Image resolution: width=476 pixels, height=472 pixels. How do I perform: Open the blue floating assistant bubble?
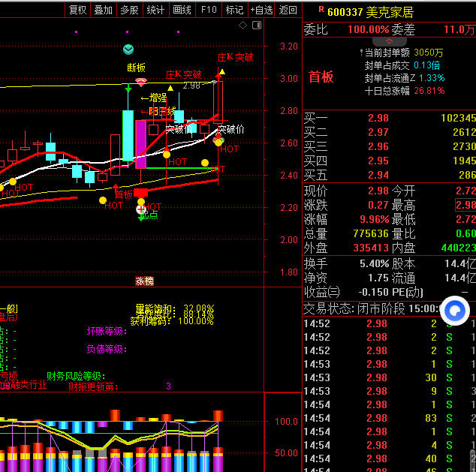coord(454,311)
